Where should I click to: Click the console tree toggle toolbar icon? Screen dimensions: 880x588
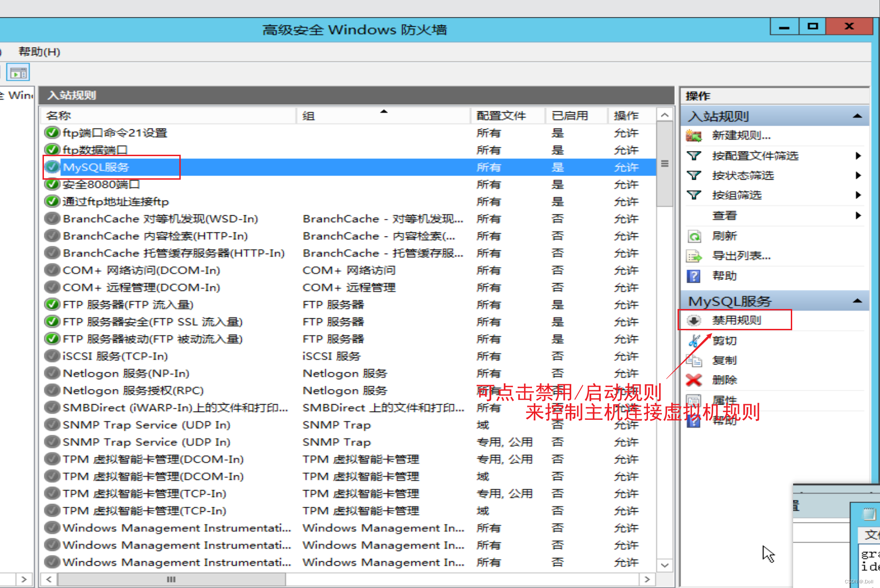pyautogui.click(x=18, y=72)
